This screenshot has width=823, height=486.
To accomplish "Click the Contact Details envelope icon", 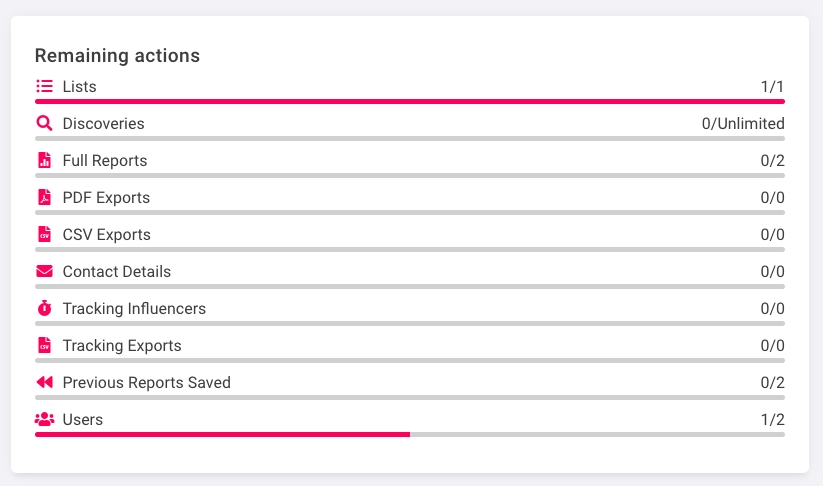I will pyautogui.click(x=44, y=272).
